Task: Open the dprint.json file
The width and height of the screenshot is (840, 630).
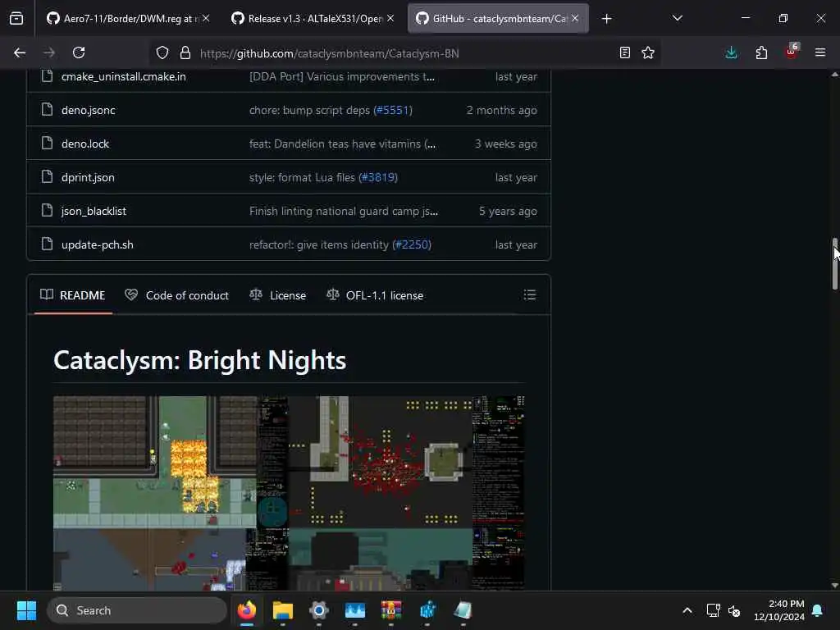Action: click(88, 177)
